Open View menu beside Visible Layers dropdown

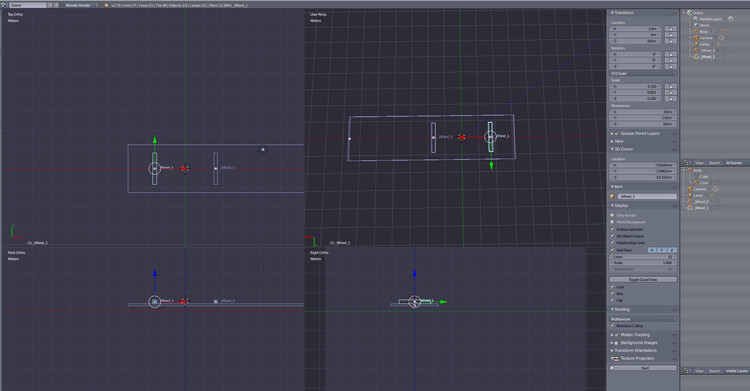pos(699,371)
